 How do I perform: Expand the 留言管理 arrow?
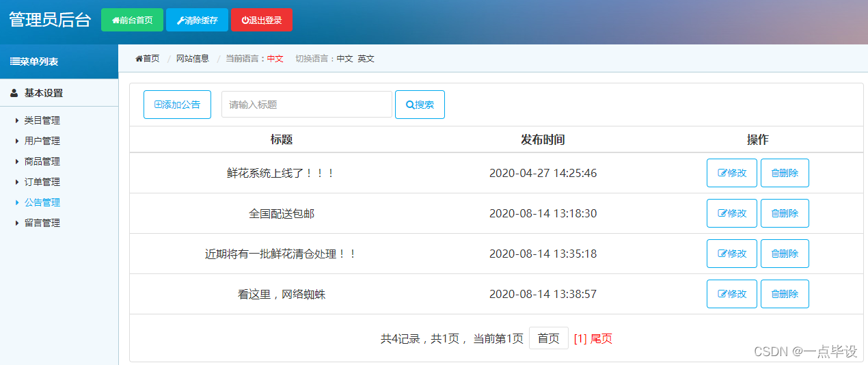point(17,223)
